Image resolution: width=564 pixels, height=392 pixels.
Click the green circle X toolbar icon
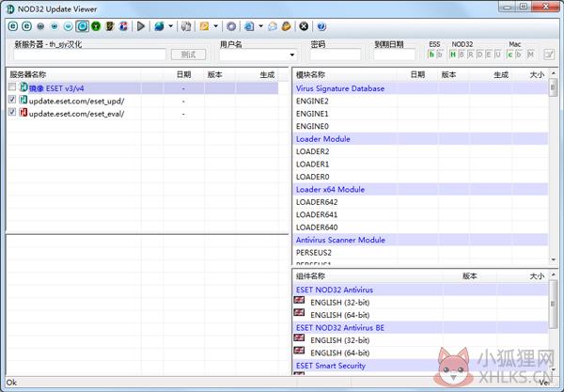[x=96, y=26]
